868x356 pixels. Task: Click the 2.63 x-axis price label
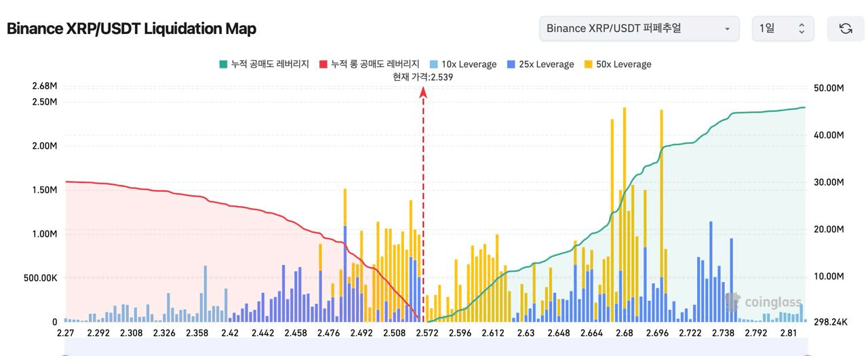tap(526, 333)
